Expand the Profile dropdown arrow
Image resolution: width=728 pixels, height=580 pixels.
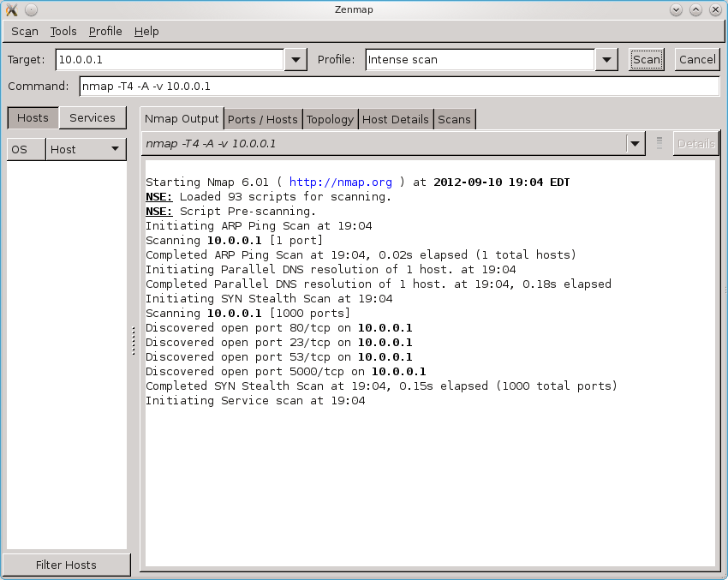pyautogui.click(x=606, y=59)
